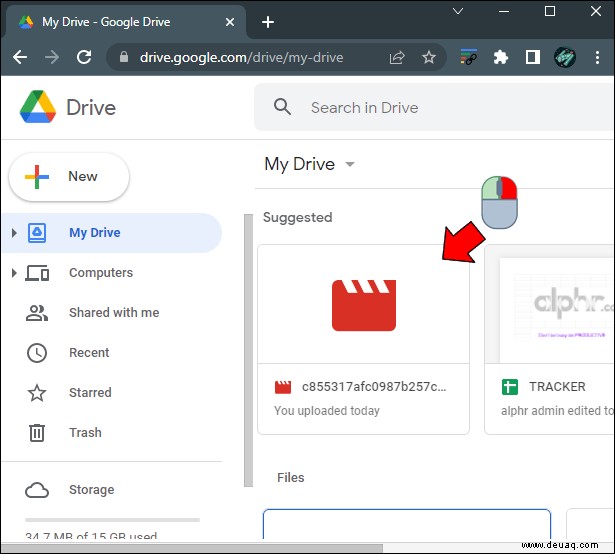Screen dimensions: 615x554
Task: Close the My Drive browser tab
Action: (x=230, y=22)
